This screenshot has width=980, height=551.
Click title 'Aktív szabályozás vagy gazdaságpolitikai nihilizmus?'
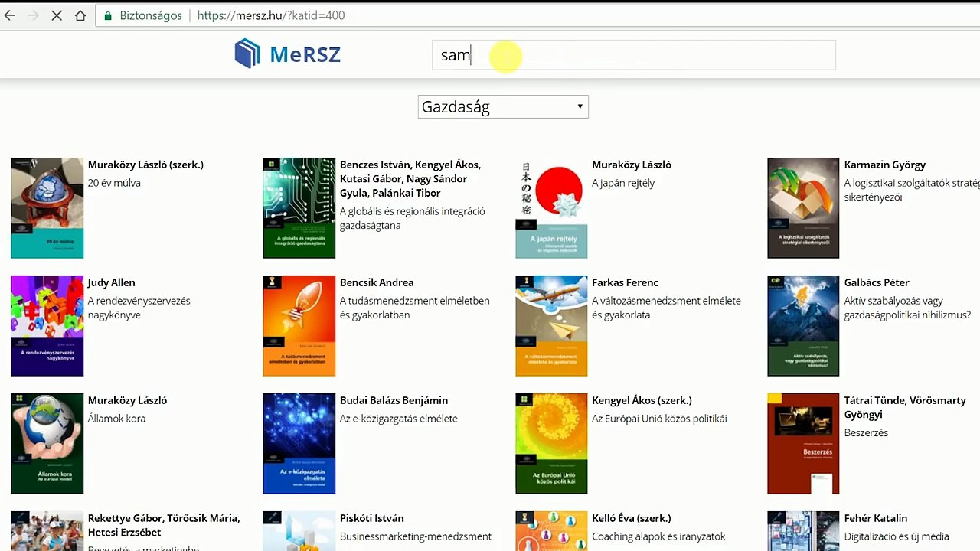(x=907, y=308)
